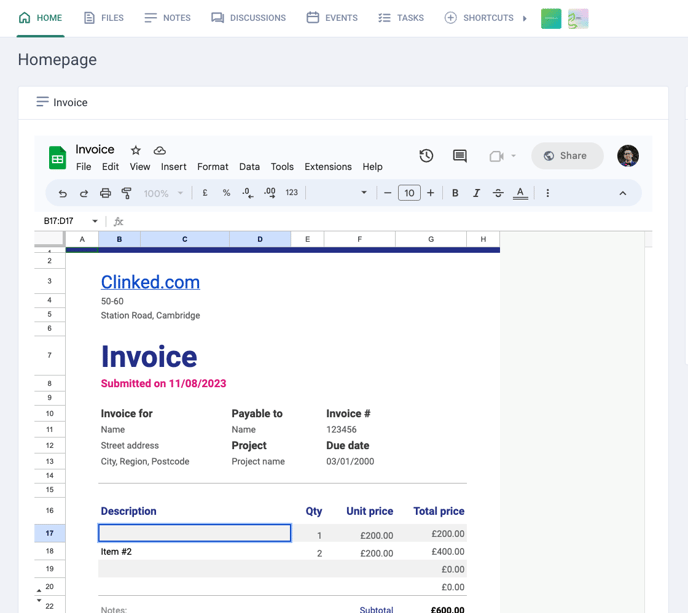Open the Tools menu
The height and width of the screenshot is (613, 688).
[282, 167]
